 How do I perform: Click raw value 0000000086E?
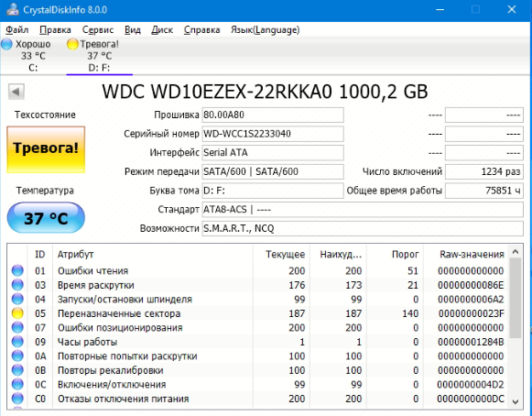[471, 285]
